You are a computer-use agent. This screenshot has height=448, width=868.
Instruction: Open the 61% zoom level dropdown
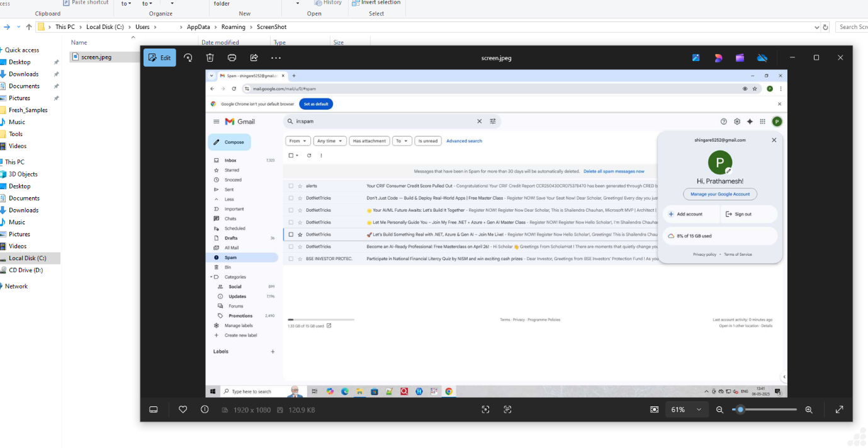click(698, 410)
